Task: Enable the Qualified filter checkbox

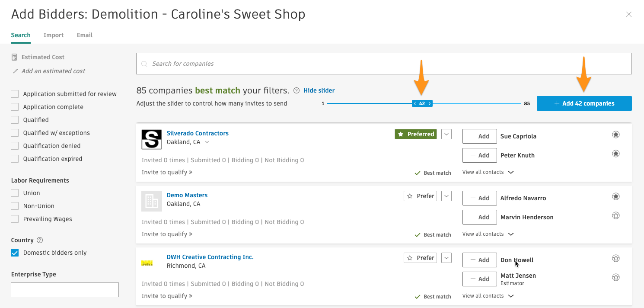Action: (15, 120)
